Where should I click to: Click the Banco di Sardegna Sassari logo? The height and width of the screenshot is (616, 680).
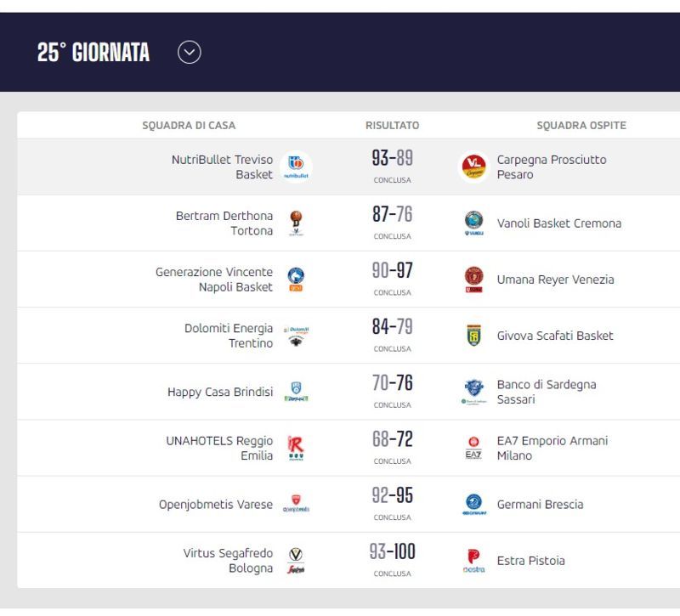(x=473, y=392)
